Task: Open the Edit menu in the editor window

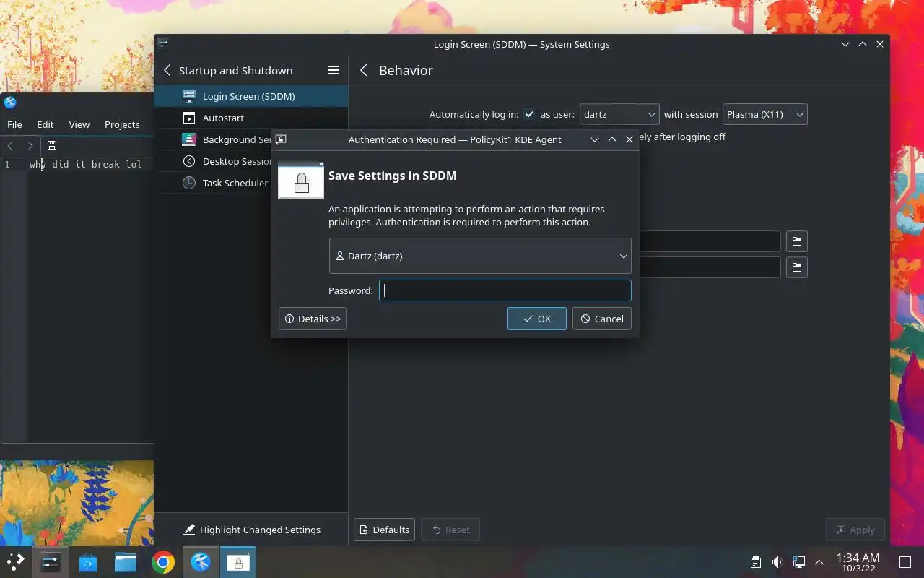Action: click(45, 124)
